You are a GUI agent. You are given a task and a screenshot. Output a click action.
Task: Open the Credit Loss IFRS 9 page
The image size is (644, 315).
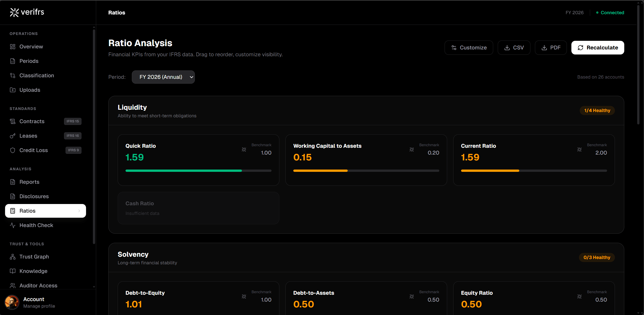click(33, 150)
